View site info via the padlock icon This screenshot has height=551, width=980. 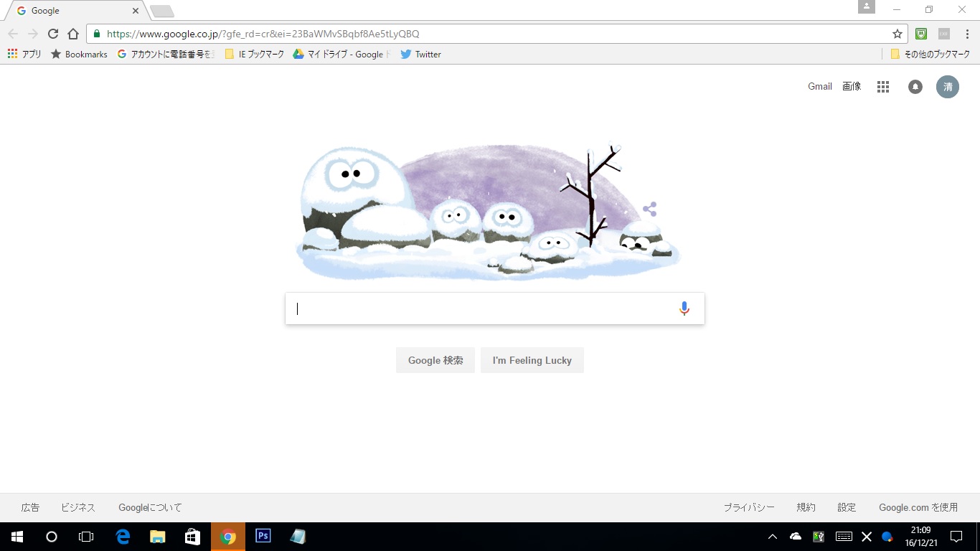coord(97,34)
